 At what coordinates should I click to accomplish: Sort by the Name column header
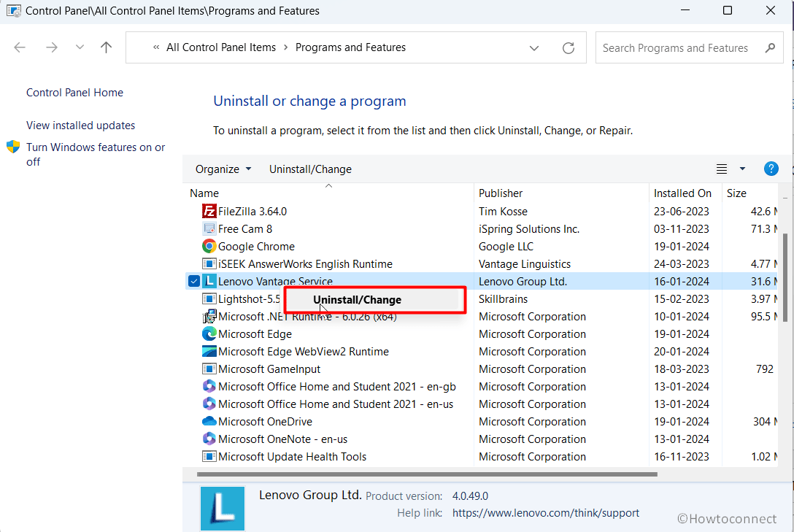(204, 193)
